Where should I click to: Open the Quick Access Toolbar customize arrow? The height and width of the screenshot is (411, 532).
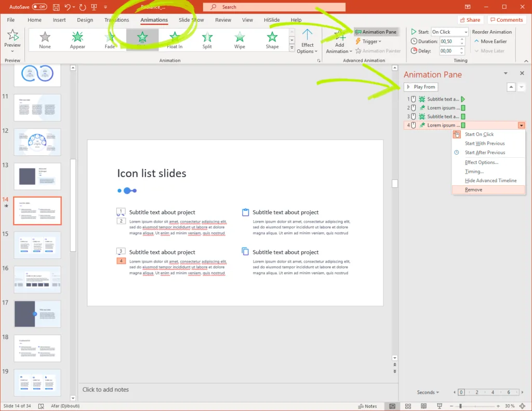tap(105, 7)
